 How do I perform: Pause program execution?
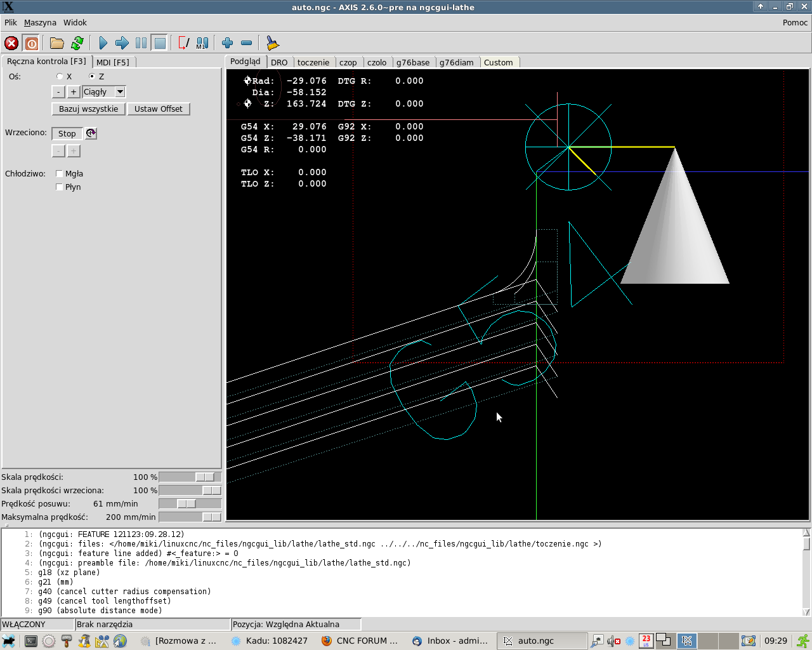(x=141, y=43)
